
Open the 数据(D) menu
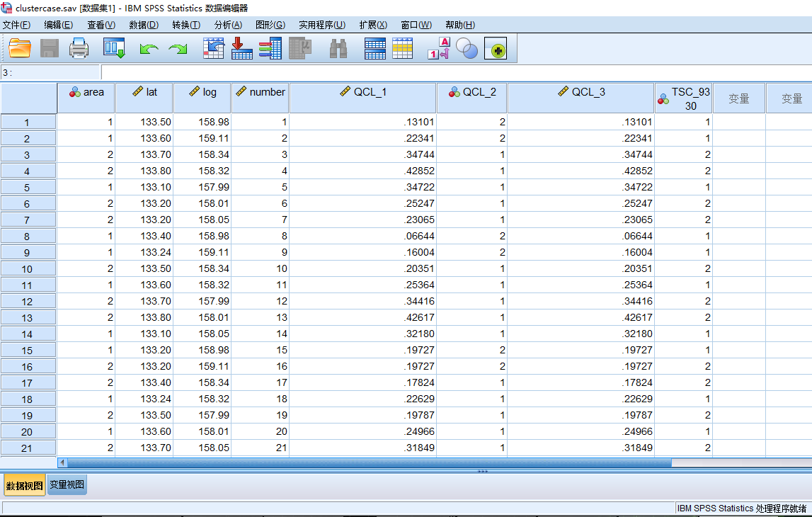tap(144, 25)
